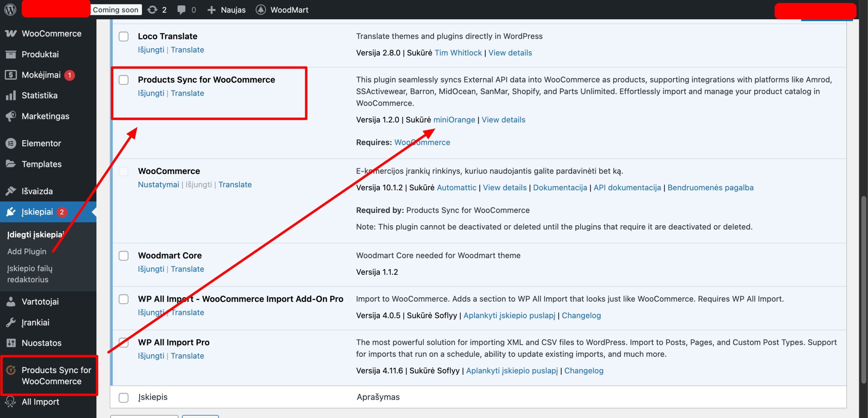The image size is (868, 418).
Task: Tick the Loco Translate checkbox
Action: click(x=123, y=36)
